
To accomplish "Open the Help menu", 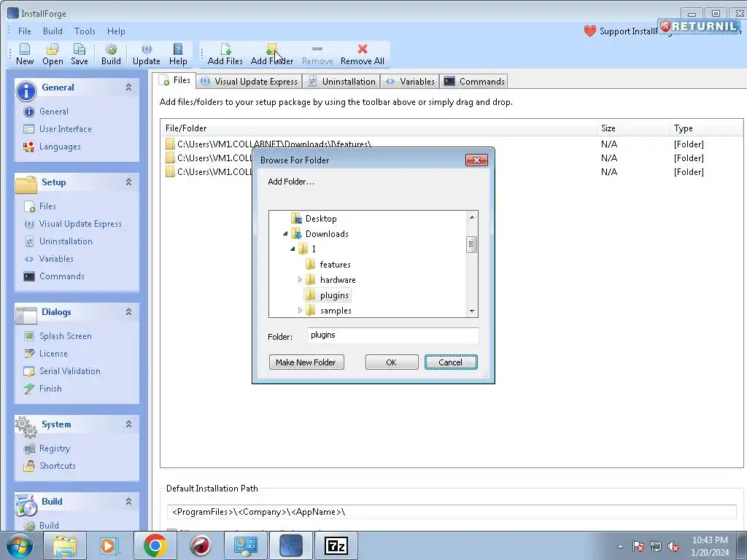I will 116,31.
